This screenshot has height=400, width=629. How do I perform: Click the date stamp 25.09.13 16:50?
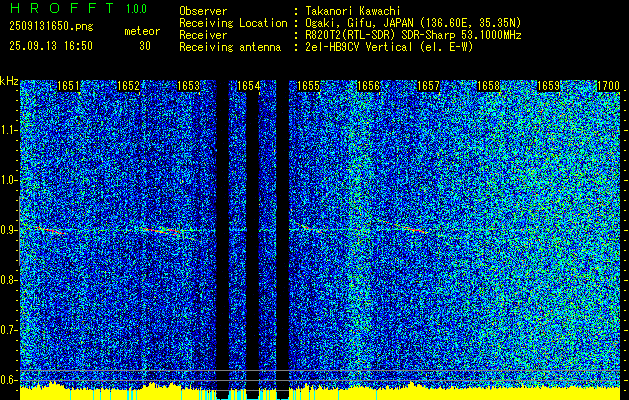tap(51, 46)
